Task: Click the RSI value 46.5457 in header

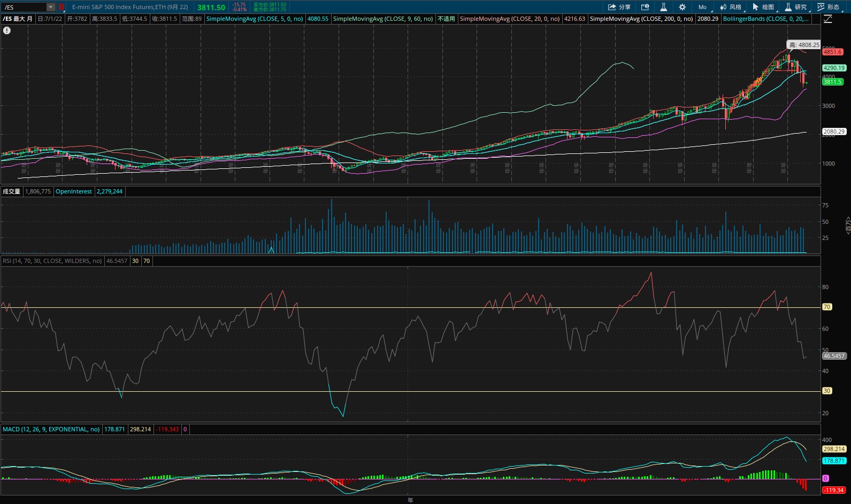Action: click(x=117, y=261)
